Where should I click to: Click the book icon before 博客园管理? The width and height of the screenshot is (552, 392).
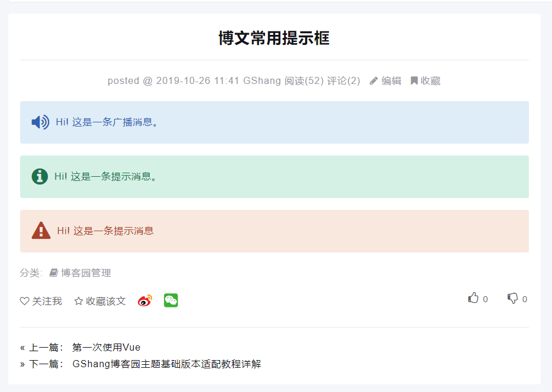tap(54, 273)
